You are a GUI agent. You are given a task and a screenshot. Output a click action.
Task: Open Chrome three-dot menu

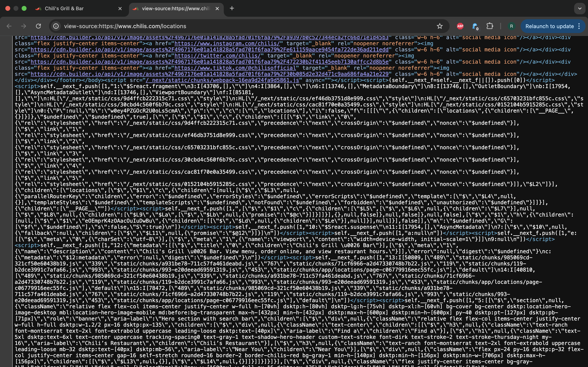pyautogui.click(x=579, y=26)
